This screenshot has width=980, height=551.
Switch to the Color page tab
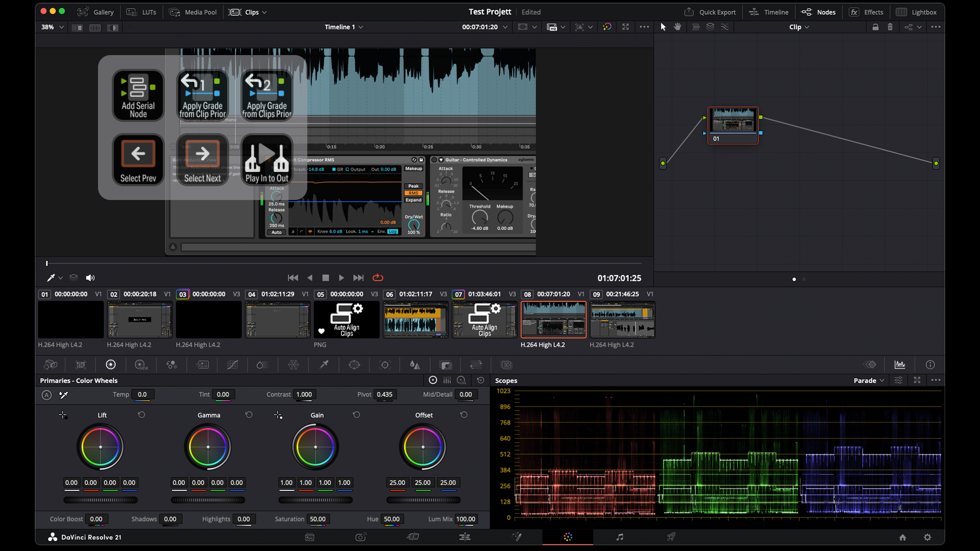point(568,537)
